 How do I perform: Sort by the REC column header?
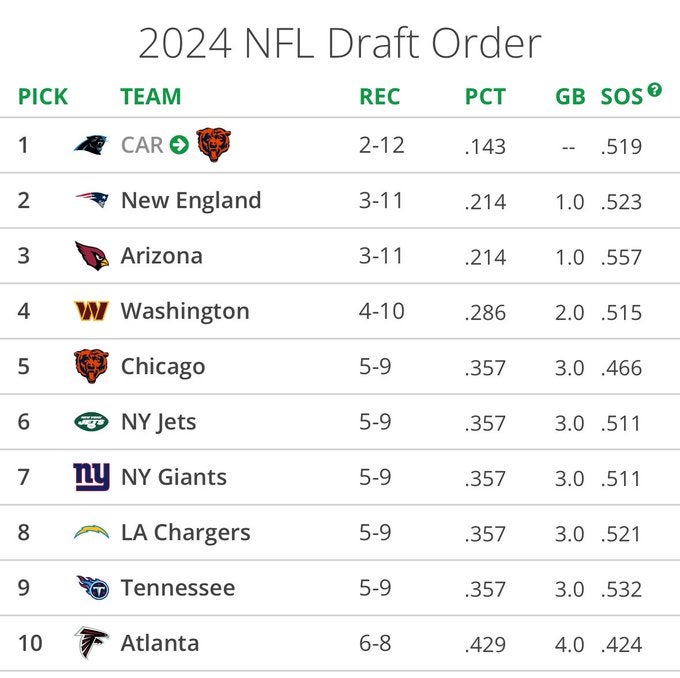click(379, 97)
